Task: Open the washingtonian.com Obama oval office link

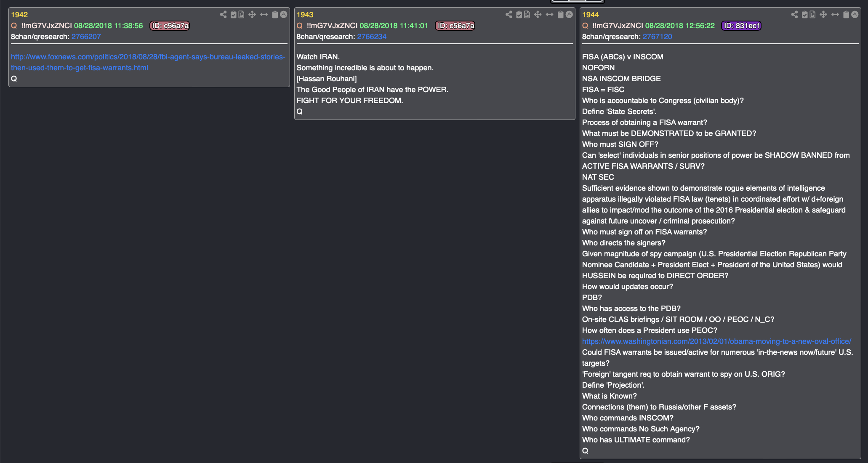Action: click(716, 341)
